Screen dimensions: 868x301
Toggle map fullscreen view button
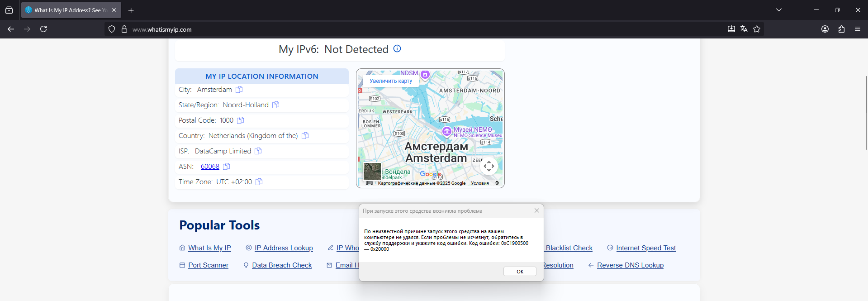[x=489, y=166]
